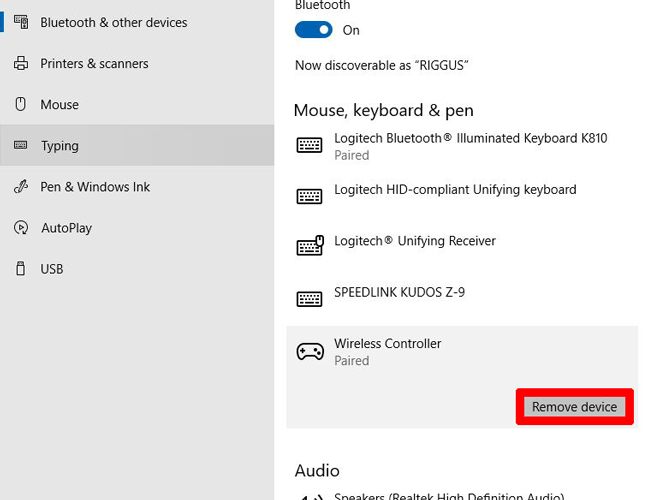Click the Mouse, keyboard & pen heading

[x=384, y=111]
